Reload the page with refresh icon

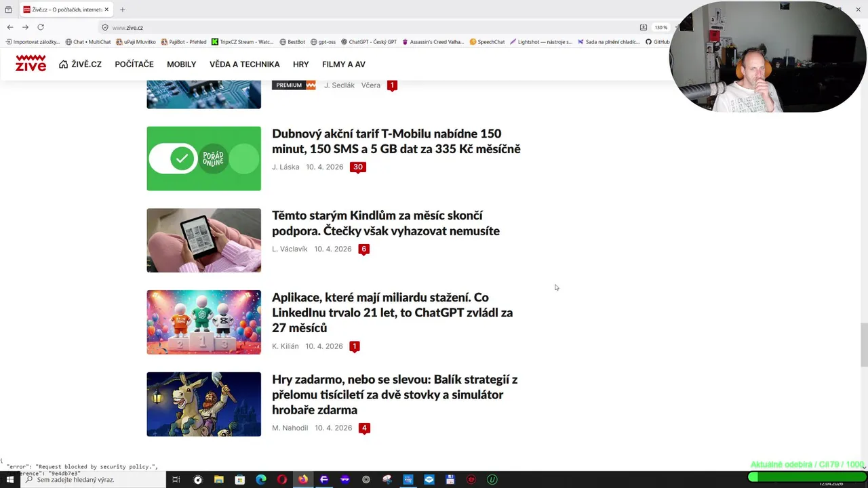click(41, 27)
